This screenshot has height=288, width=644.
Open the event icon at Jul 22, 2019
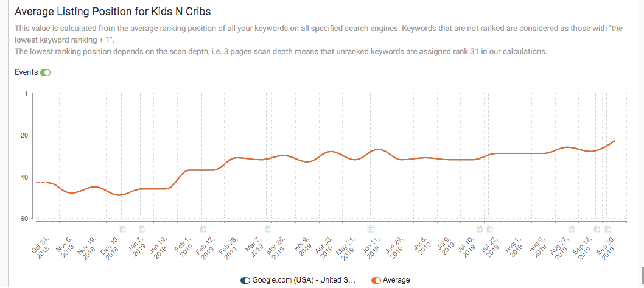click(488, 229)
